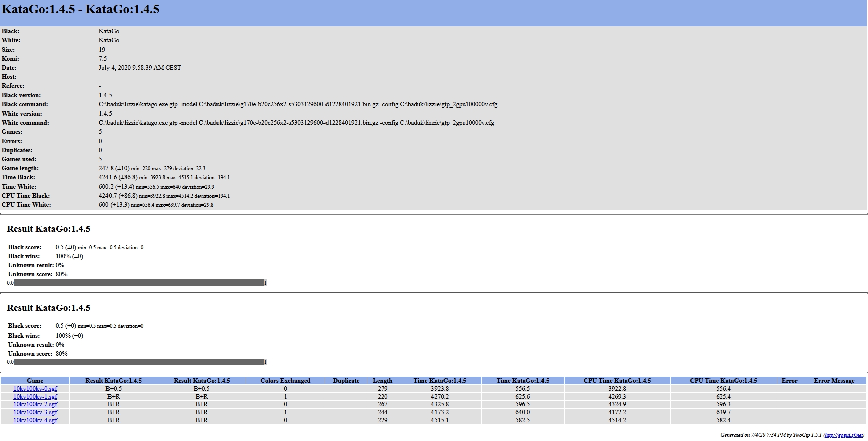Click the 'White version:' label
The image size is (868, 441).
tap(22, 114)
